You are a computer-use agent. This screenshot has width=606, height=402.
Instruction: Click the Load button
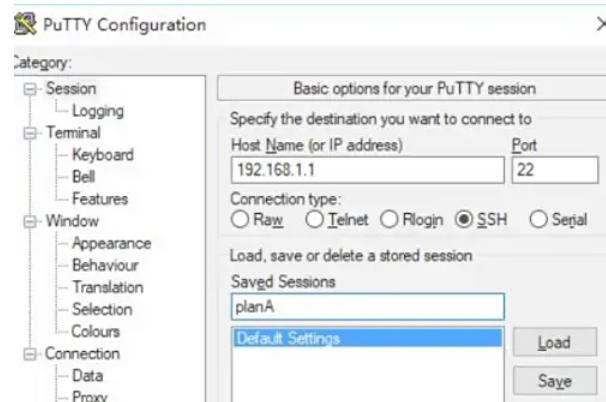(x=554, y=342)
